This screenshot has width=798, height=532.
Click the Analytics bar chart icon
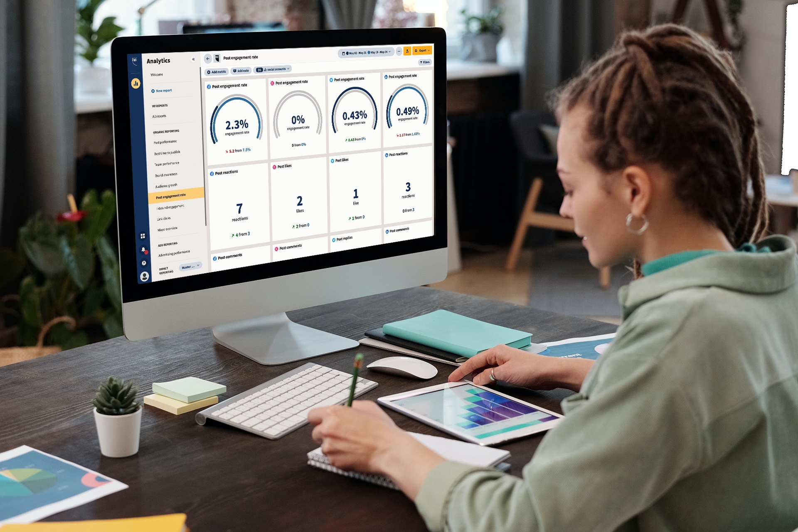pos(134,83)
